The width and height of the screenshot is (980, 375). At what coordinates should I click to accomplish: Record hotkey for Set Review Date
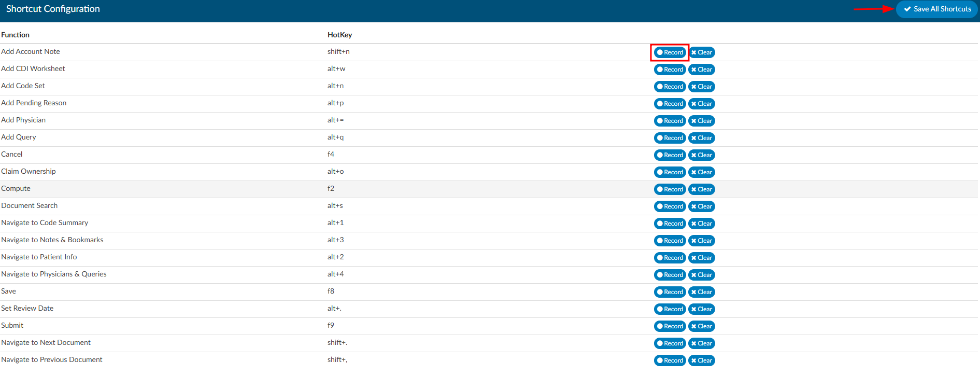(670, 309)
